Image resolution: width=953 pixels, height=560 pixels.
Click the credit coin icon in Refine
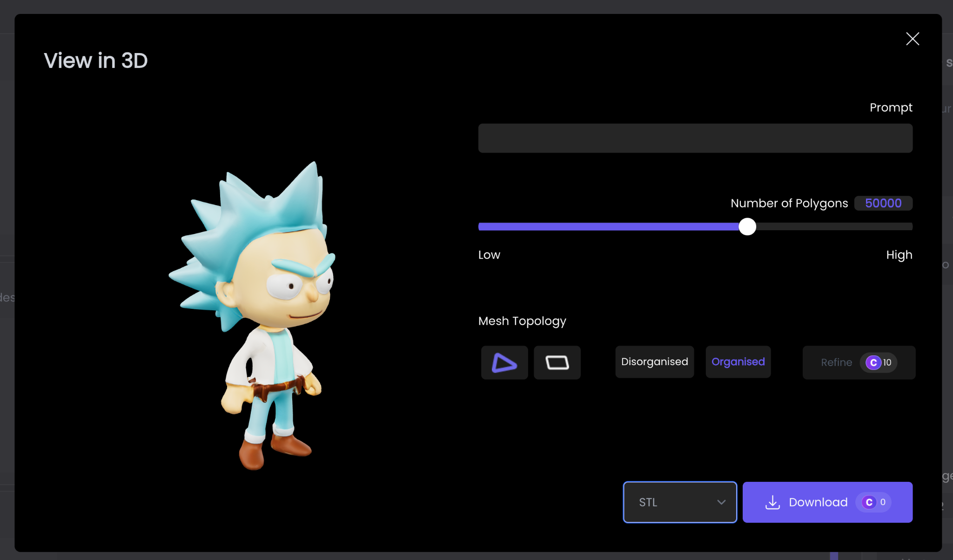click(x=873, y=362)
